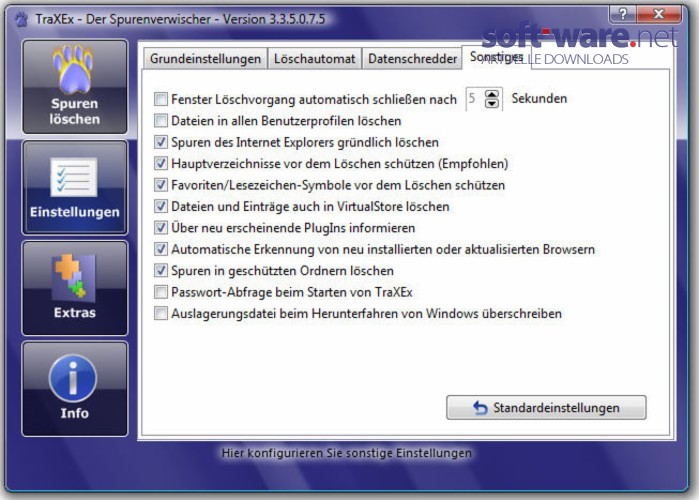Open the Spuren löschen paw section
Image resolution: width=699 pixels, height=500 pixels.
coord(75,87)
